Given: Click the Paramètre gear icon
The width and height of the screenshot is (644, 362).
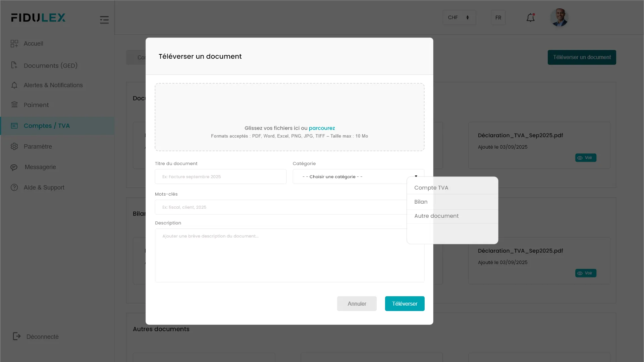Looking at the screenshot, I should tap(14, 147).
